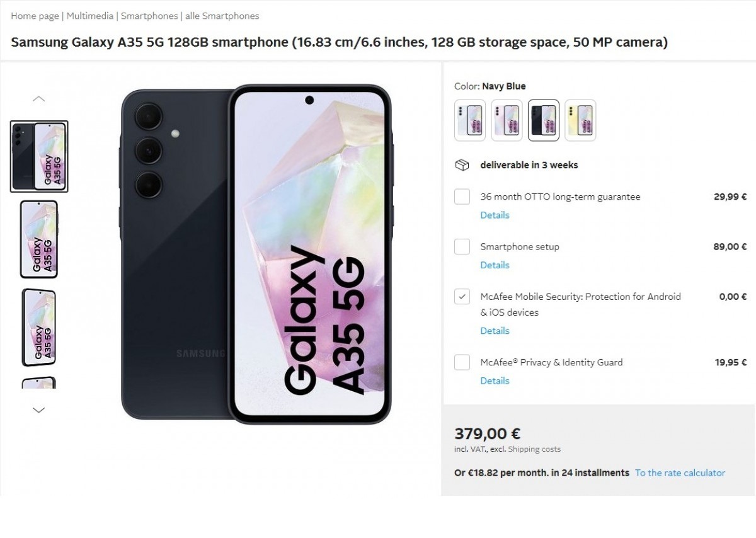756x538 pixels.
Task: Open Smartphones breadcrumb category
Action: point(149,16)
